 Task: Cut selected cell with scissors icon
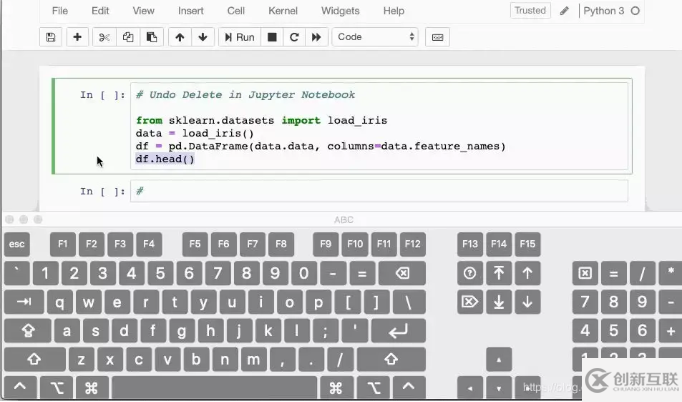tap(104, 37)
